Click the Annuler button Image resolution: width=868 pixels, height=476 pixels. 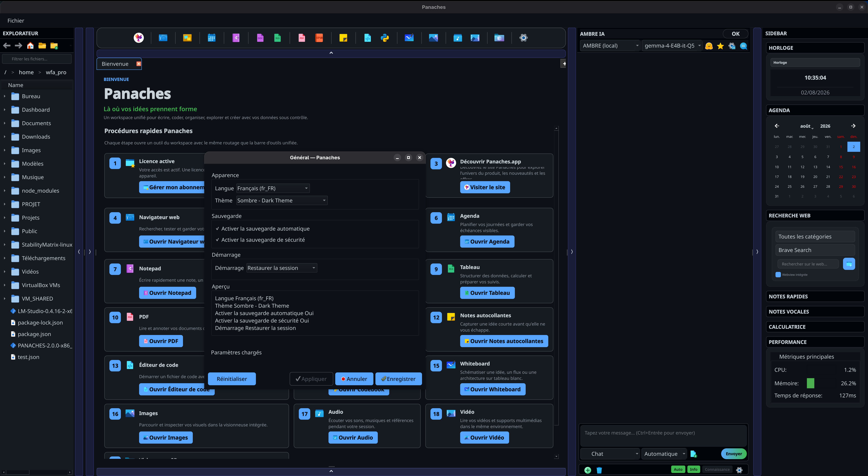pos(354,379)
